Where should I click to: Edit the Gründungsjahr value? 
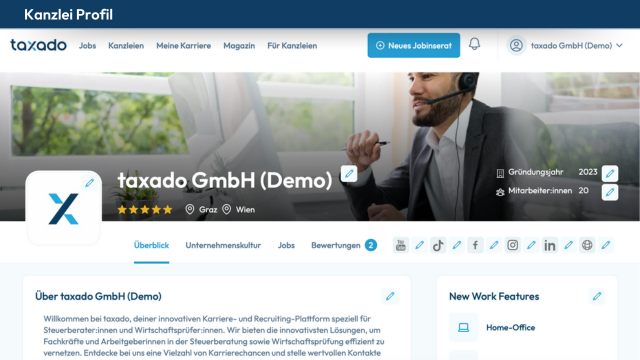tap(610, 173)
